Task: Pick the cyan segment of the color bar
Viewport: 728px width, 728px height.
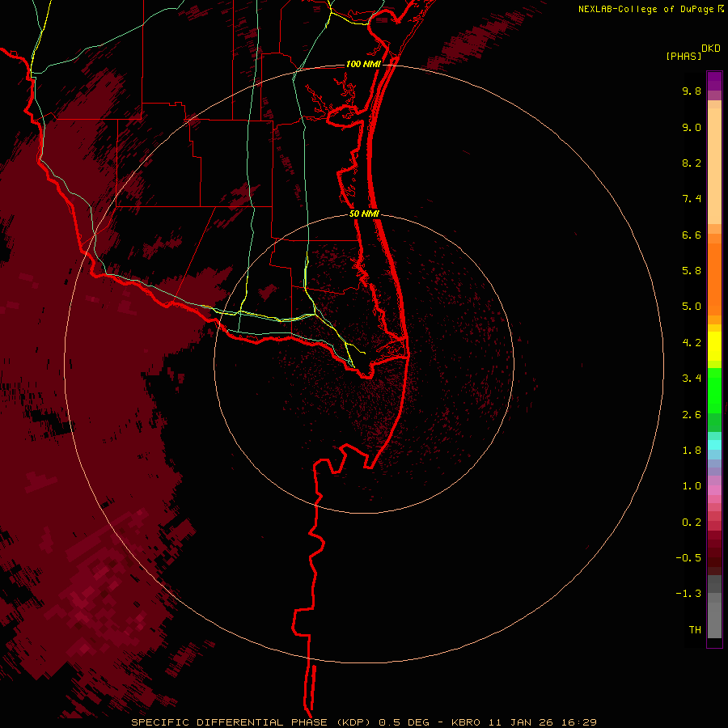Action: (x=714, y=445)
